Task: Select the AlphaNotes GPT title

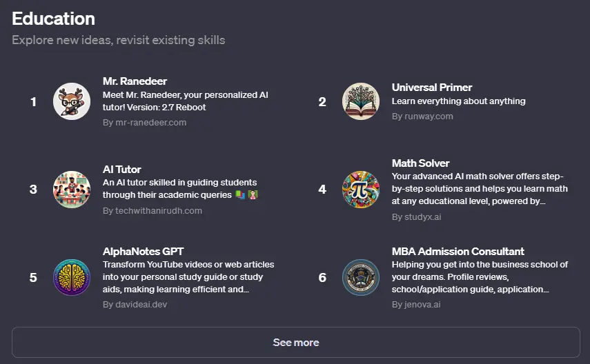Action: coord(144,251)
